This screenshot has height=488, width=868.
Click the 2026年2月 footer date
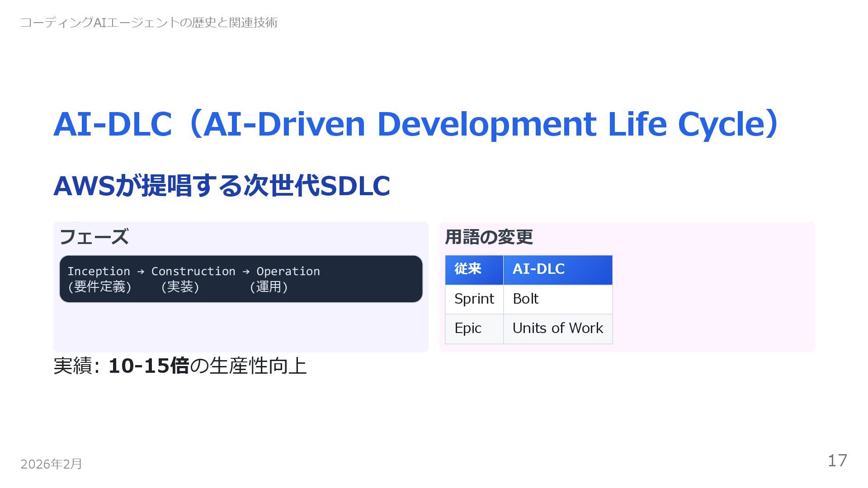[x=51, y=464]
